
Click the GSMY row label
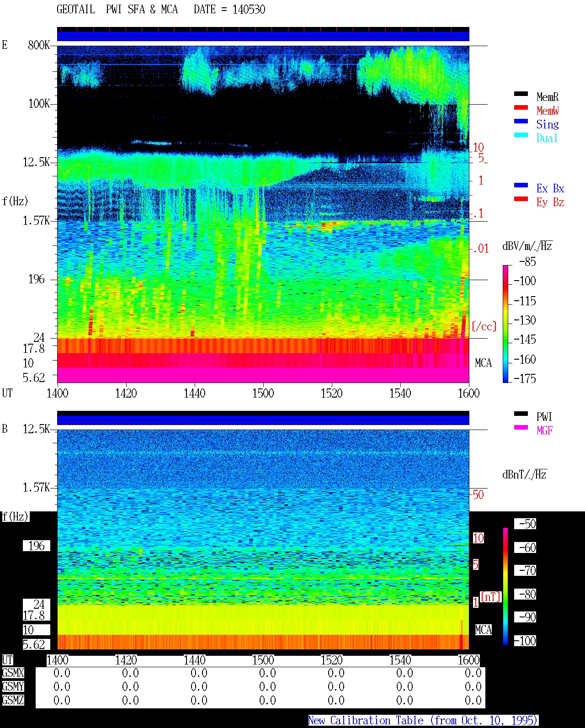click(x=13, y=686)
